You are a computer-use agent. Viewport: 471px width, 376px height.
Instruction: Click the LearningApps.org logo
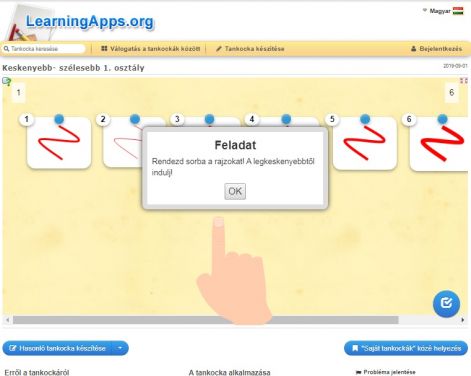coord(89,21)
